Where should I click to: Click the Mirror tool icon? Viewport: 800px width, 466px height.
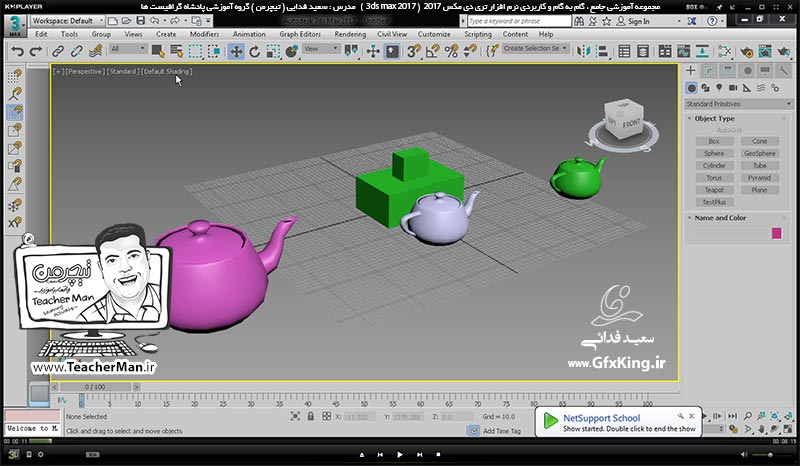(x=584, y=51)
